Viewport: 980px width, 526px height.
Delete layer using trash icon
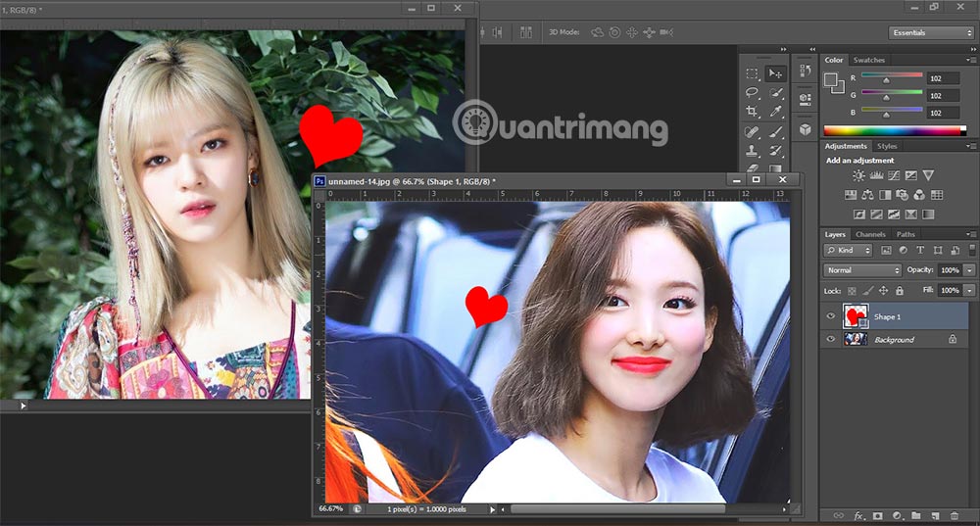click(954, 515)
